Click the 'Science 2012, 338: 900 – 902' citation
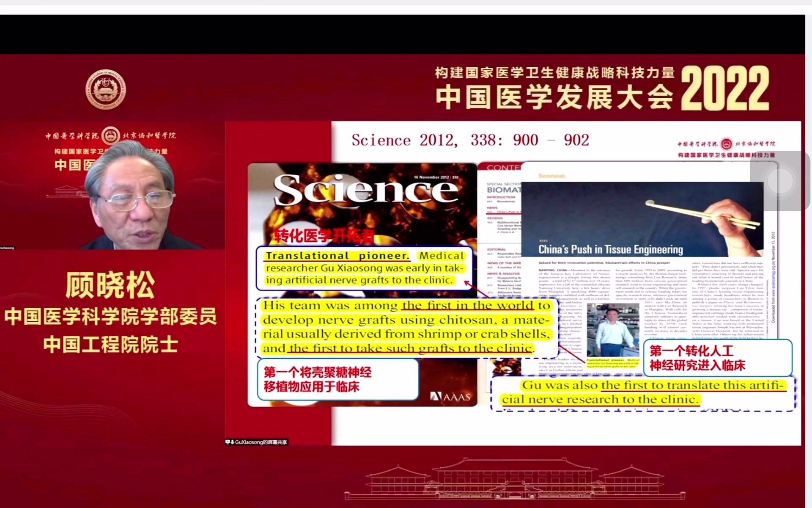The width and height of the screenshot is (812, 508). 470,140
